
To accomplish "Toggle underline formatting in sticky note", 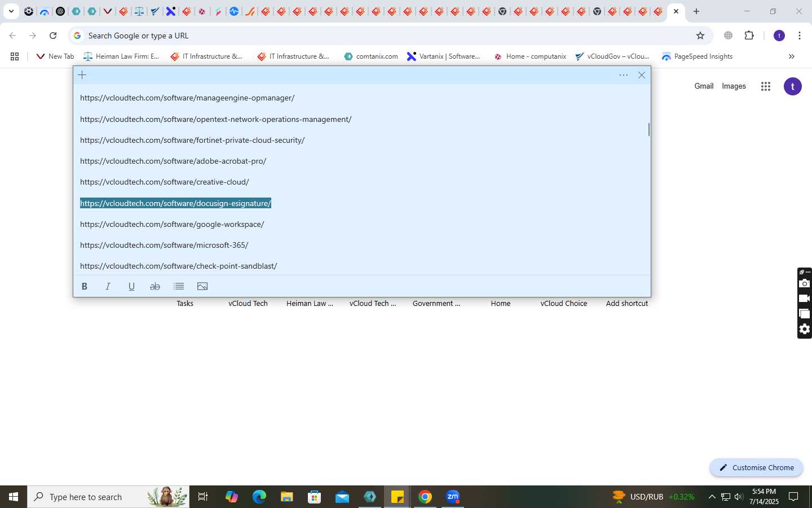I will coord(131,286).
